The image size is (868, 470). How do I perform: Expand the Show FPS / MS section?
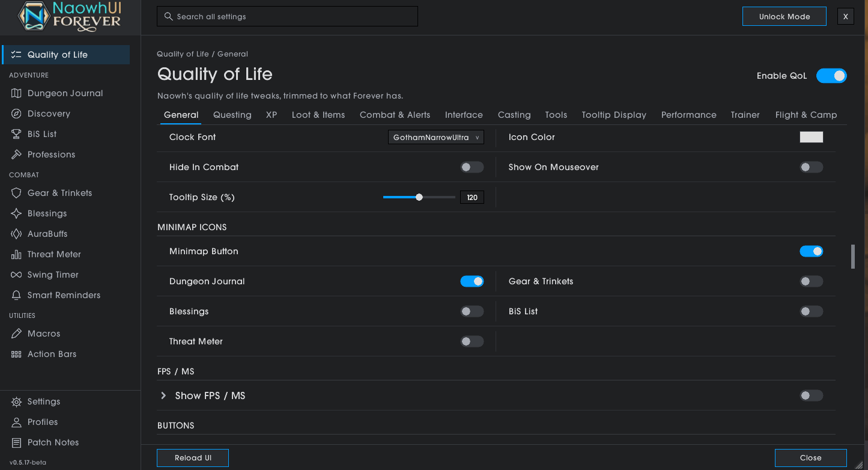coord(163,395)
